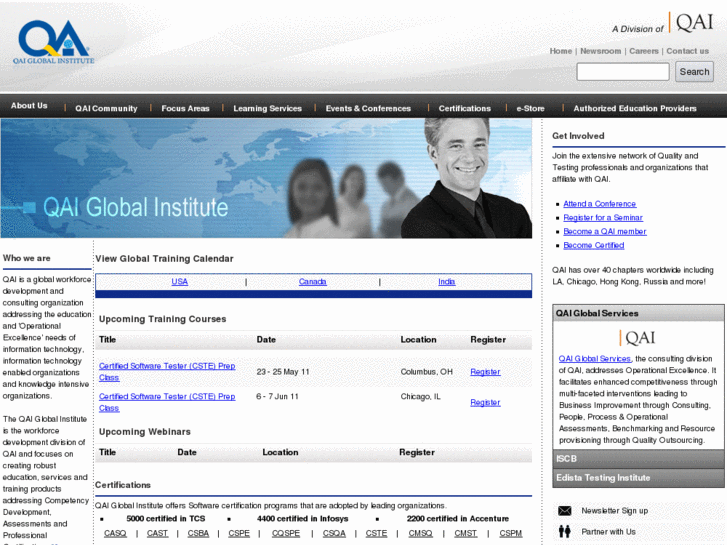Click the 'Get Involved' heading
Screen dimensions: 727x545
pyautogui.click(x=578, y=136)
